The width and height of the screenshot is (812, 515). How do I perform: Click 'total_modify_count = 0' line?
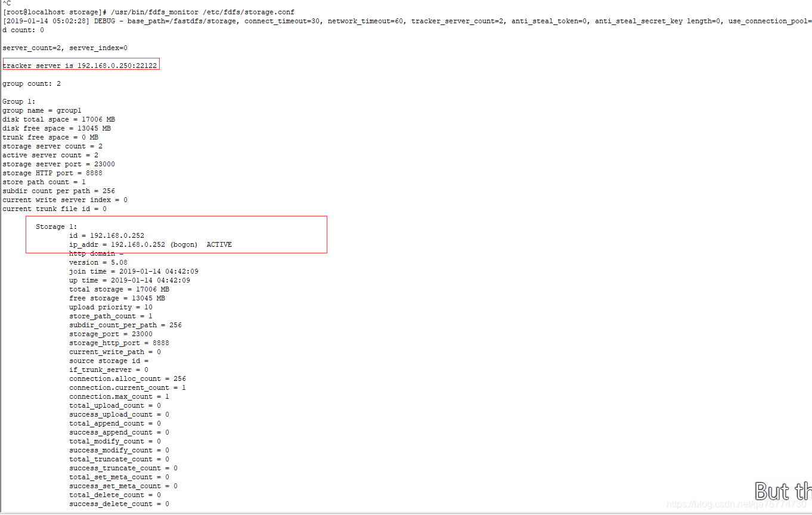115,441
